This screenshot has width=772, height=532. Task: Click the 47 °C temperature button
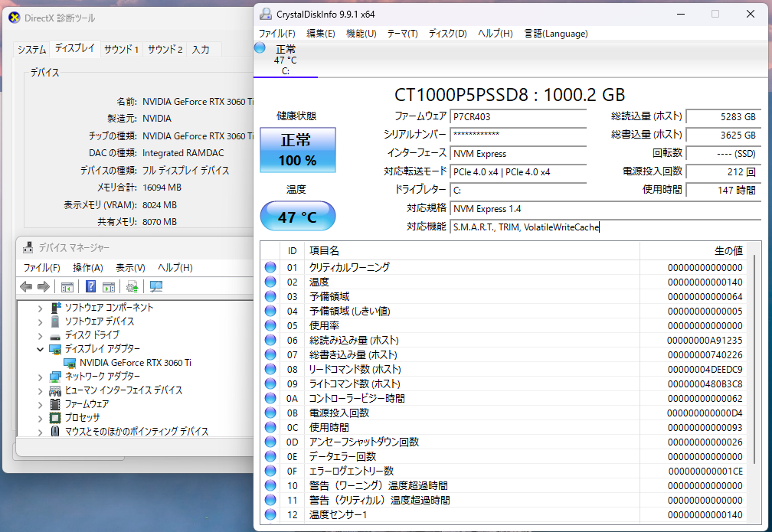[x=298, y=216]
